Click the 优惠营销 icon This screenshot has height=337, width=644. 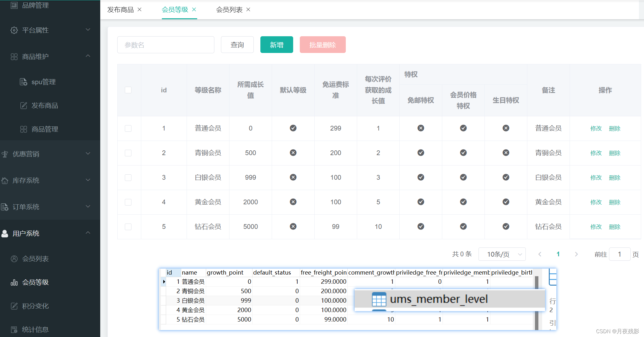pos(5,154)
